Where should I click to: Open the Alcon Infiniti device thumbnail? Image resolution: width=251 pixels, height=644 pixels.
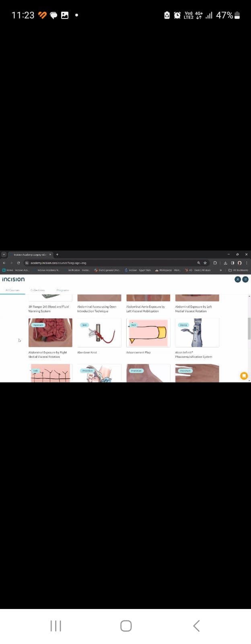pyautogui.click(x=197, y=332)
